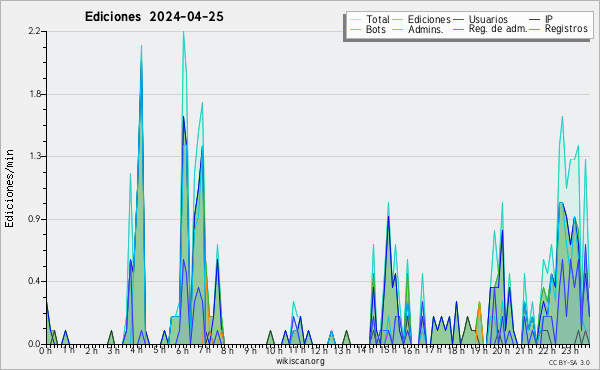This screenshot has width=600, height=370.
Task: Click the '20 h' x-axis label
Action: (x=501, y=350)
